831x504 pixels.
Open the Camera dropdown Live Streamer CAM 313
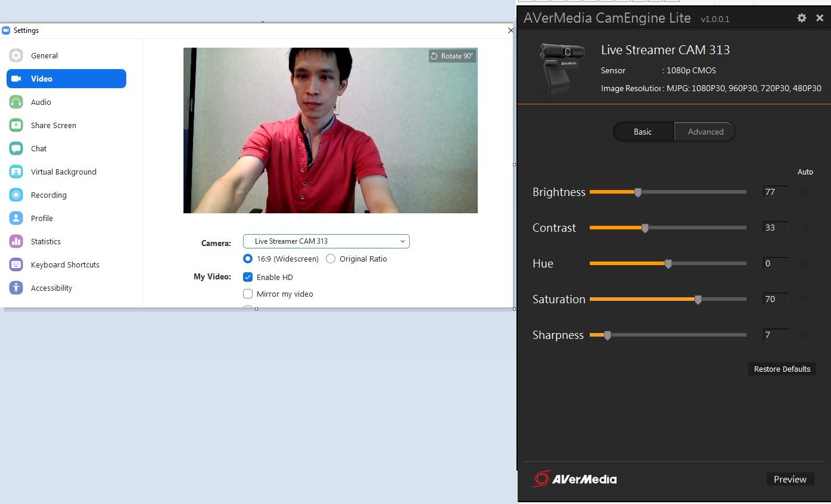(326, 241)
